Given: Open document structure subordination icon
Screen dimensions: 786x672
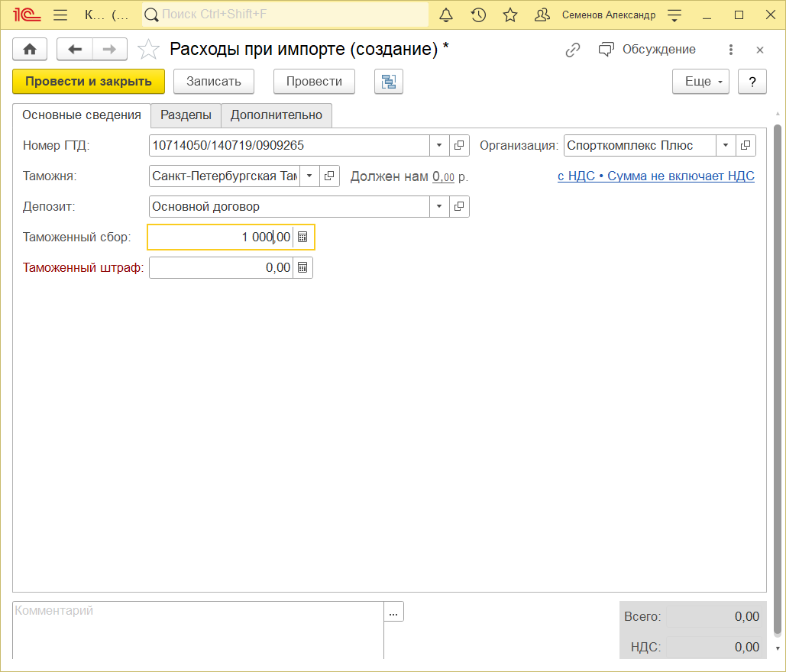Looking at the screenshot, I should (x=389, y=82).
